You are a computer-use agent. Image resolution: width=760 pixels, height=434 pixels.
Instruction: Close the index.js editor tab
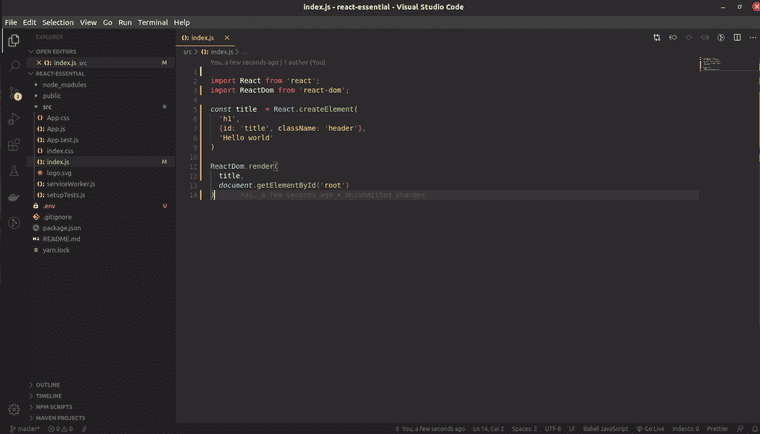tap(227, 37)
